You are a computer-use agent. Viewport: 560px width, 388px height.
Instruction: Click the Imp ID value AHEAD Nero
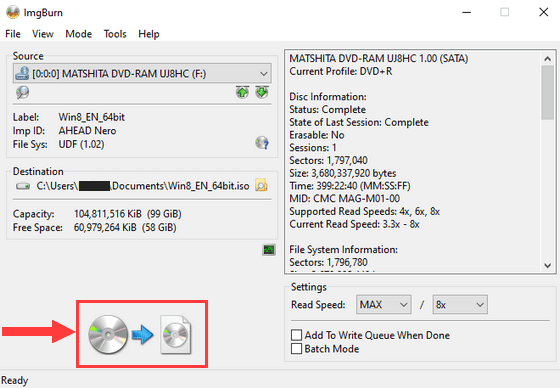coord(87,131)
